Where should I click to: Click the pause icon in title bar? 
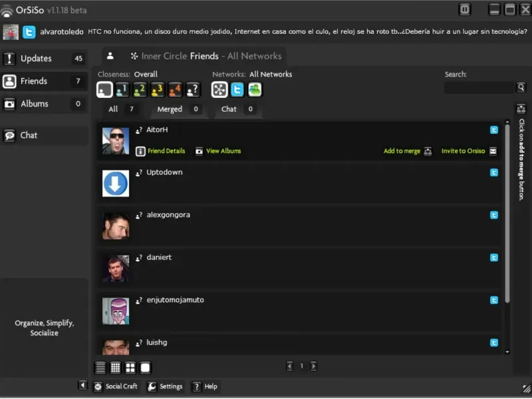pyautogui.click(x=464, y=9)
